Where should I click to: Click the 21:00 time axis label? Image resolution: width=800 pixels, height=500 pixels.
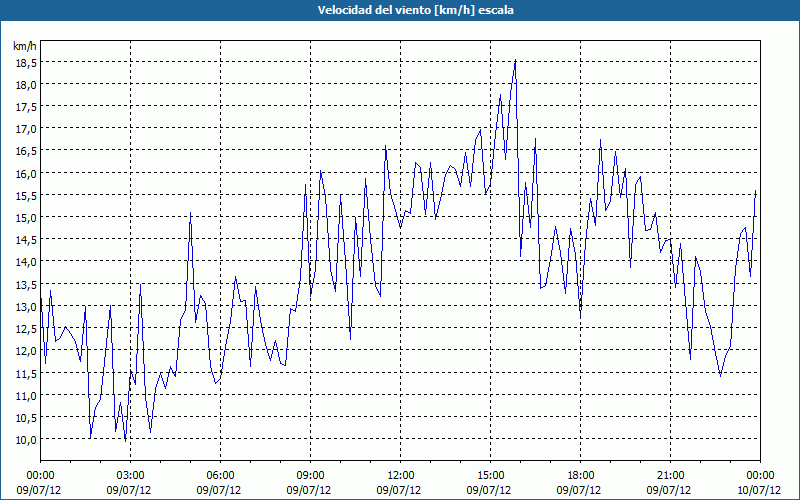[x=670, y=476]
